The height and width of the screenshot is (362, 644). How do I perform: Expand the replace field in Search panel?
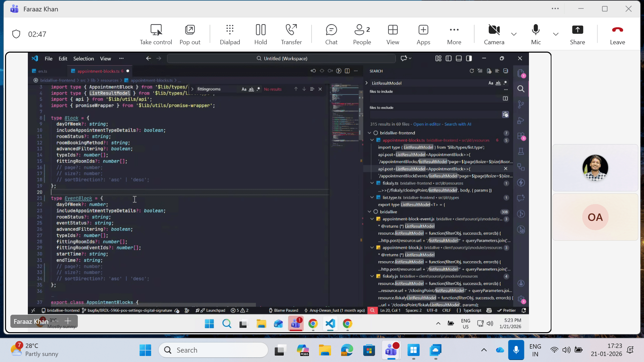pyautogui.click(x=366, y=83)
